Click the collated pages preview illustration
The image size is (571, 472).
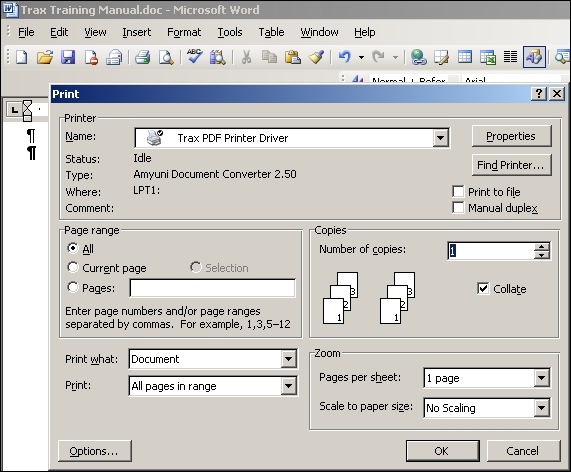369,298
